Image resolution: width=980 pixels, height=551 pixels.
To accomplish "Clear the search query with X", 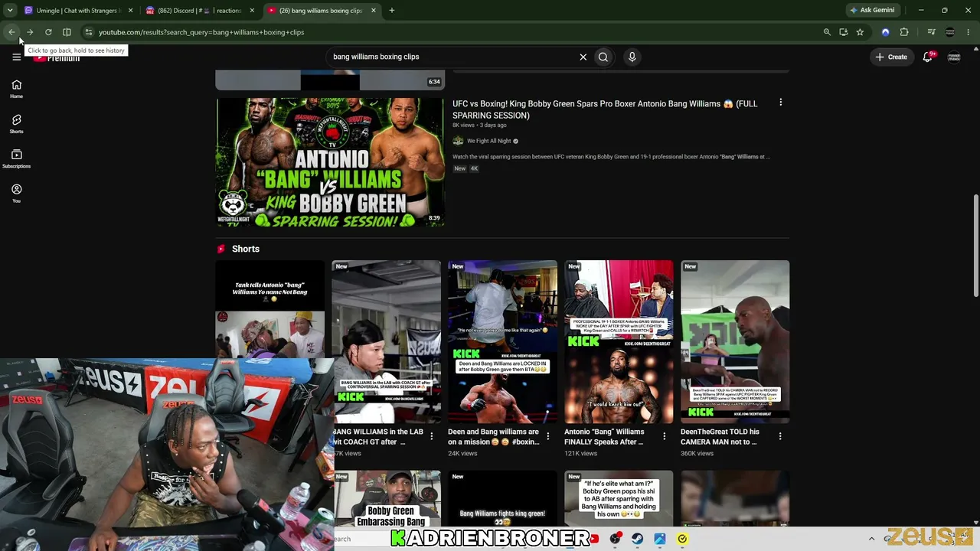I will (x=583, y=57).
